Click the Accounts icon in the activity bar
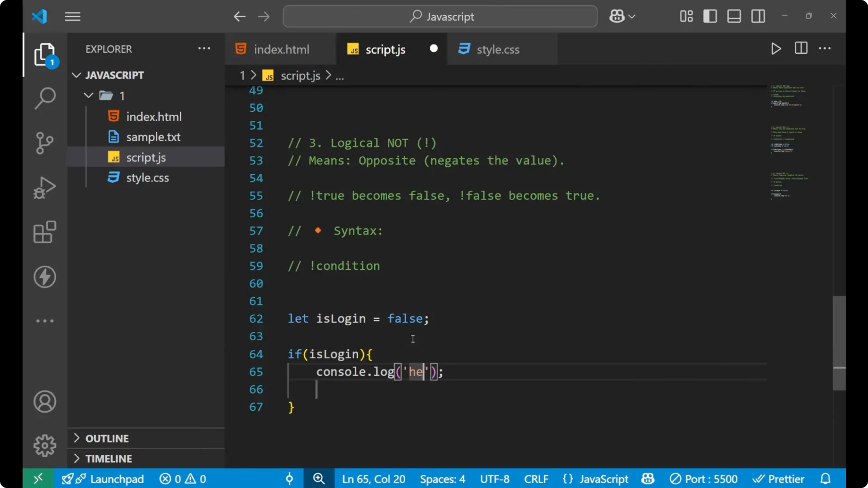The image size is (868, 488). coord(45,402)
